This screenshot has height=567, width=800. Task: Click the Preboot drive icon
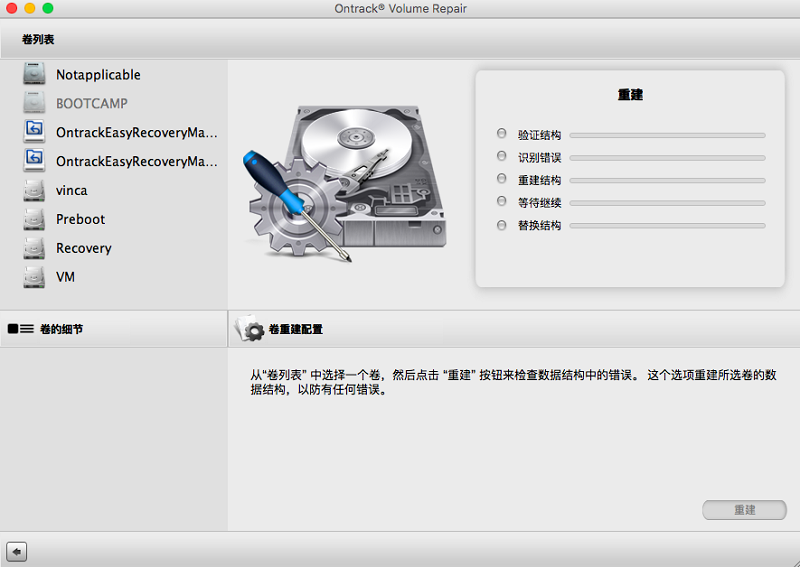pyautogui.click(x=35, y=219)
